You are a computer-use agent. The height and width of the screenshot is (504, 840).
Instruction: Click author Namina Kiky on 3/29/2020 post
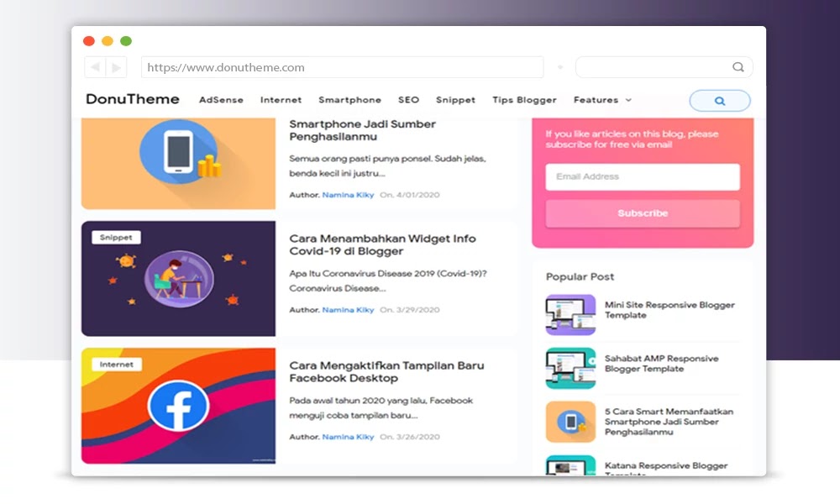[x=348, y=310]
